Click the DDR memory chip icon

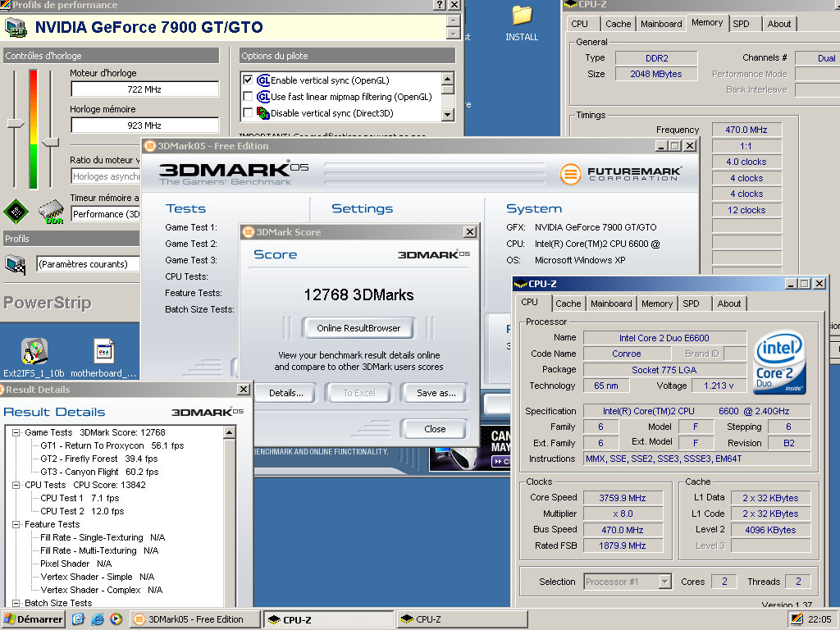[52, 212]
